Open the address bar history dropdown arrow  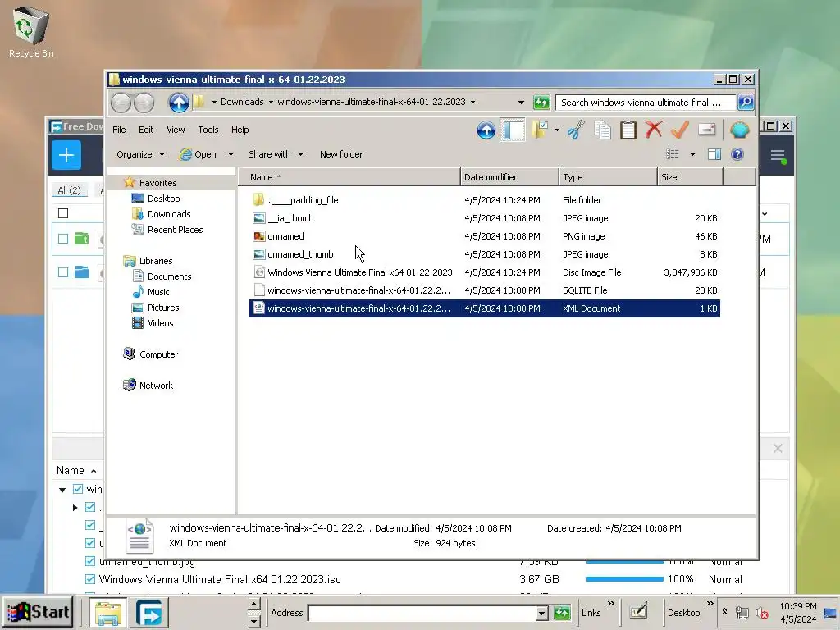point(521,103)
